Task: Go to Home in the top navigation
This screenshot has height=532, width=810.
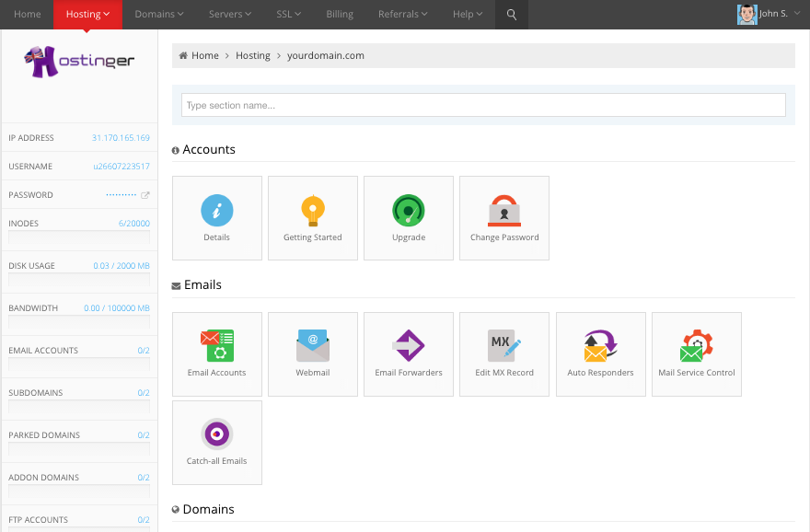Action: pos(28,15)
